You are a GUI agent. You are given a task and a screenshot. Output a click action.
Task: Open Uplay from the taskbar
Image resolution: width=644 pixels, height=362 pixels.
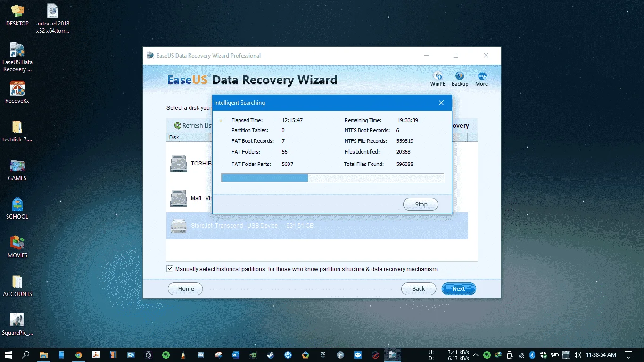288,355
